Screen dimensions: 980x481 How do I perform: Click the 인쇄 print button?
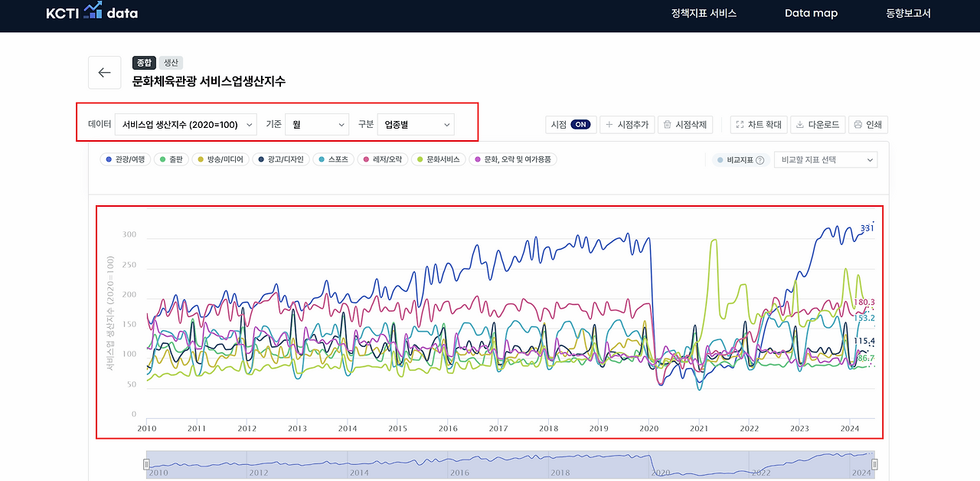[x=868, y=124]
